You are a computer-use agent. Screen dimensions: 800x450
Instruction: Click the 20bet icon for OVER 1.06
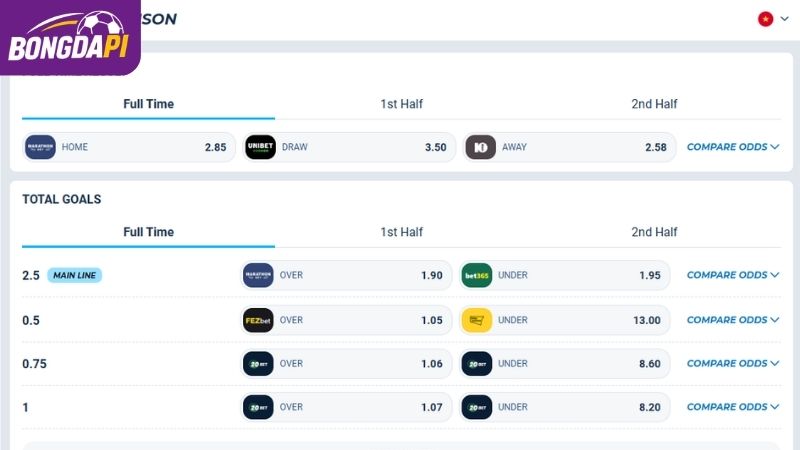click(258, 364)
